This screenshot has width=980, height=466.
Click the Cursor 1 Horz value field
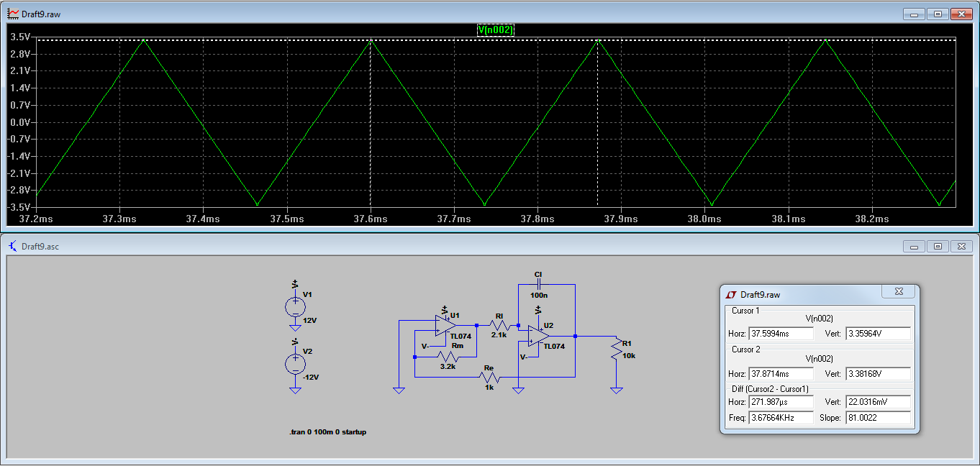click(780, 334)
